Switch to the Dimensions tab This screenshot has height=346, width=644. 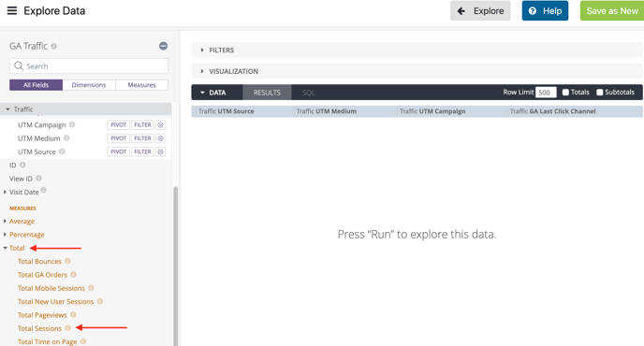click(x=89, y=85)
